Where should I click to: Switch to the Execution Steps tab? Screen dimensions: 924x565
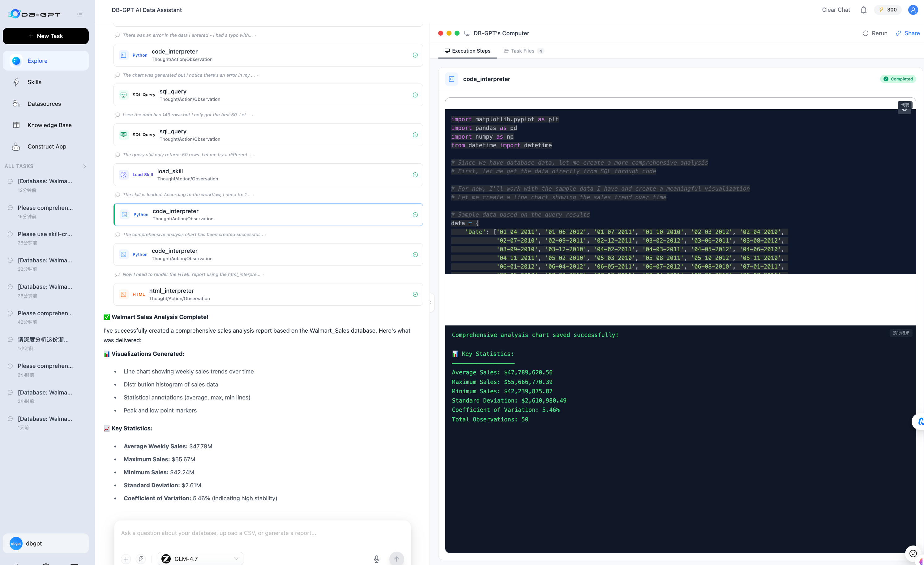tap(467, 51)
